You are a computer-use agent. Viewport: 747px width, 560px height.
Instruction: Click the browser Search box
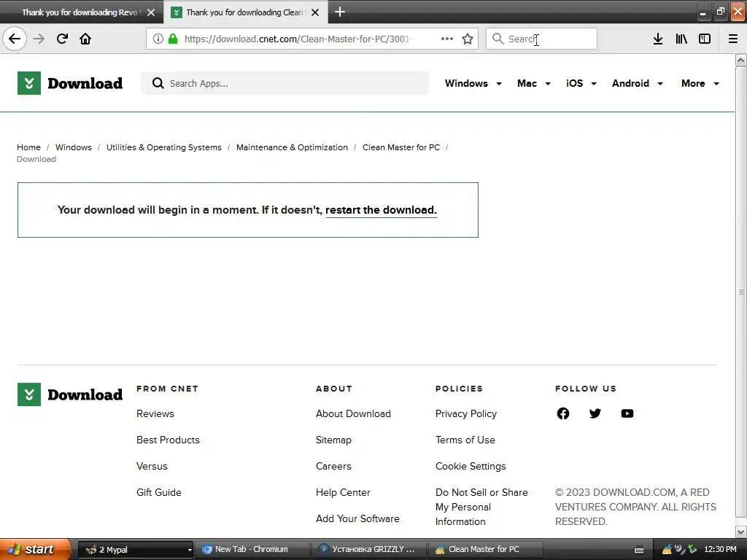click(x=541, y=39)
